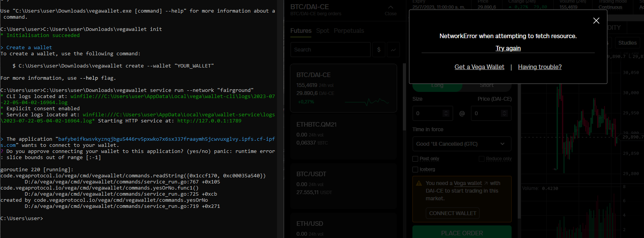This screenshot has width=644, height=238.
Task: Click the Try again link
Action: (508, 48)
